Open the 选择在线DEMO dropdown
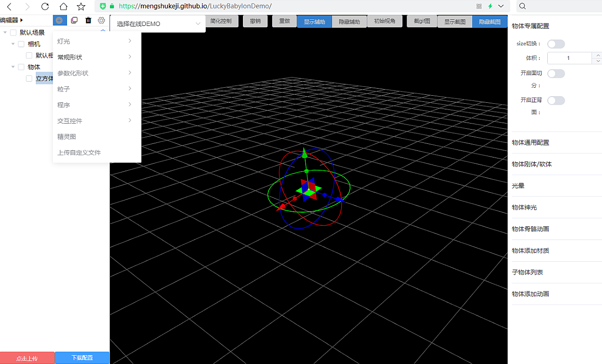This screenshot has width=602, height=364. point(158,24)
